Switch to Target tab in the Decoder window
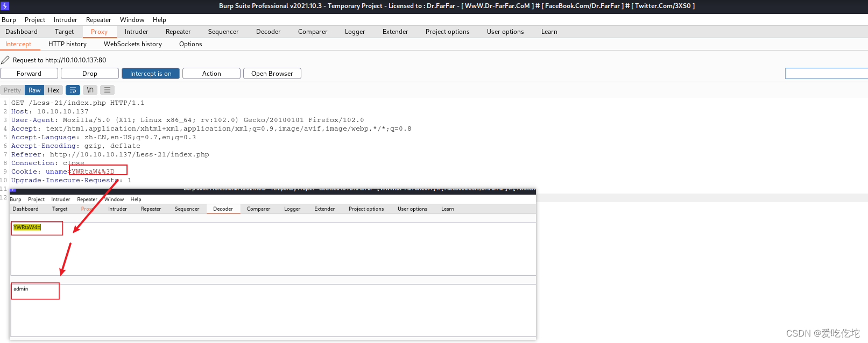The height and width of the screenshot is (343, 868). [x=60, y=209]
